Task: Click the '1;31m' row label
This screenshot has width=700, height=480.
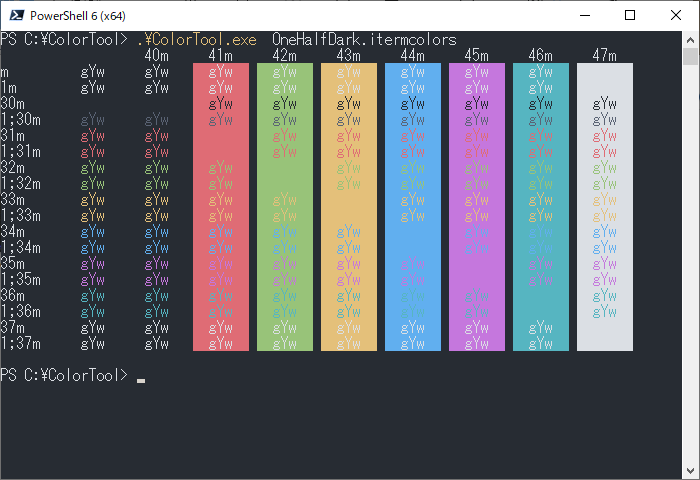Action: pyautogui.click(x=21, y=152)
